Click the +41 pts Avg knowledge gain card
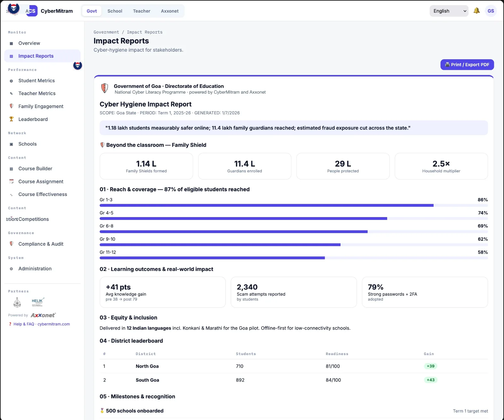This screenshot has height=420, width=504. pyautogui.click(x=163, y=292)
